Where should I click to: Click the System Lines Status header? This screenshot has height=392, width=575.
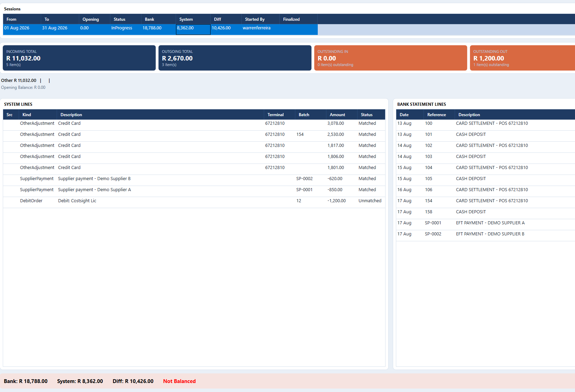(371, 115)
